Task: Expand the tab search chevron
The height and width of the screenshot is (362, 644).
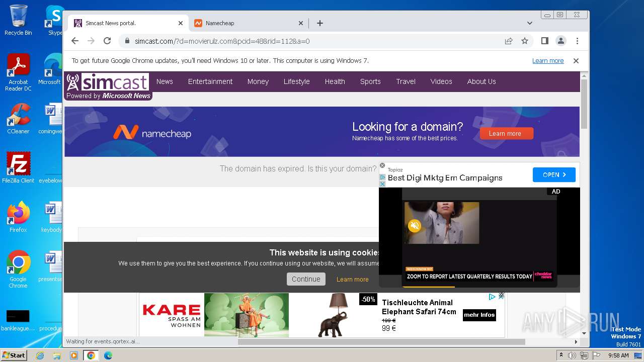Action: click(529, 23)
